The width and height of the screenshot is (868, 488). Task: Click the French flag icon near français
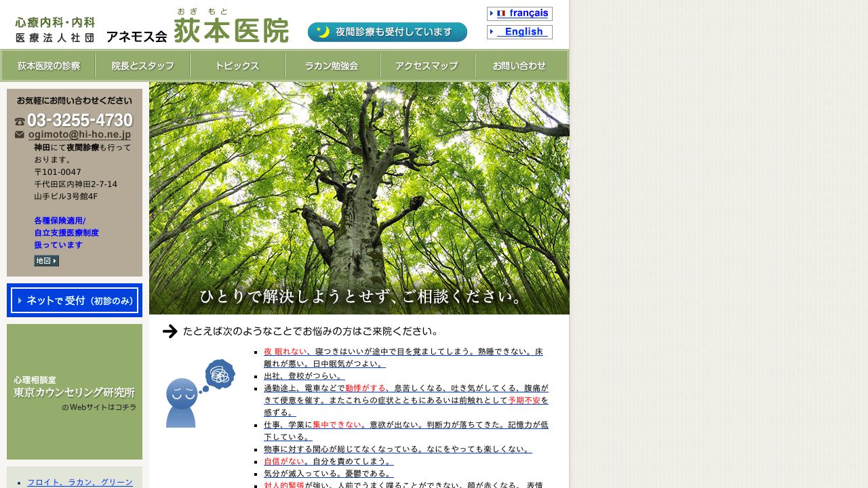500,13
